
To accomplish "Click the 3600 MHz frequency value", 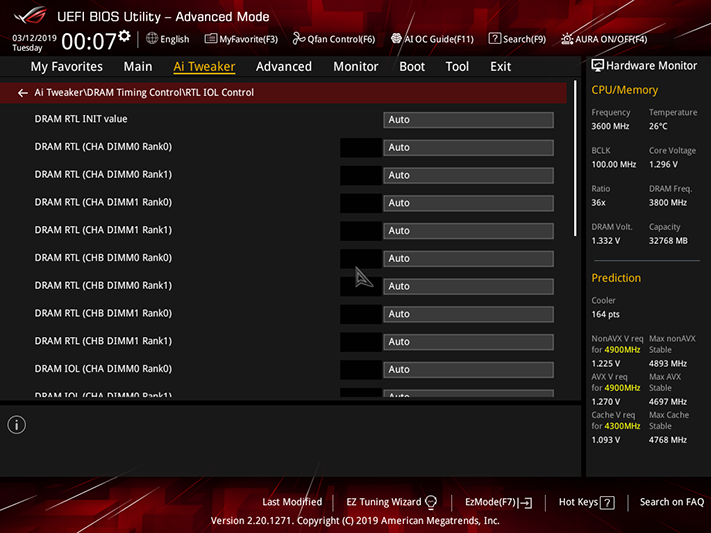I will click(610, 127).
